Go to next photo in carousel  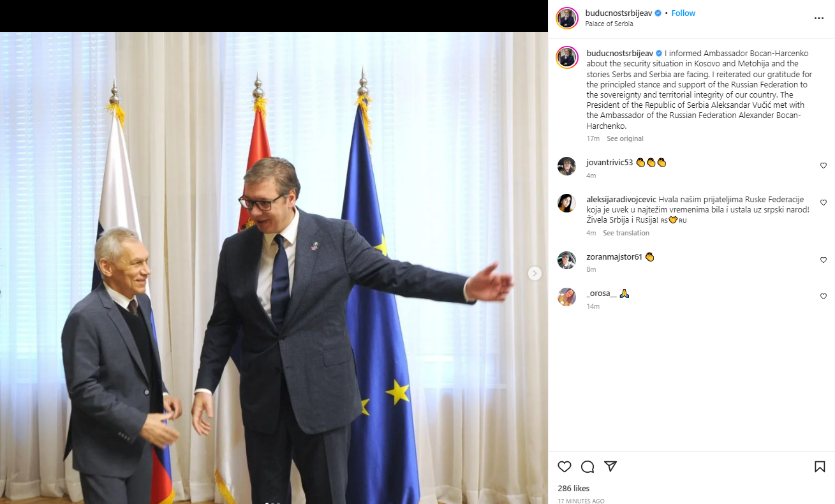point(535,273)
